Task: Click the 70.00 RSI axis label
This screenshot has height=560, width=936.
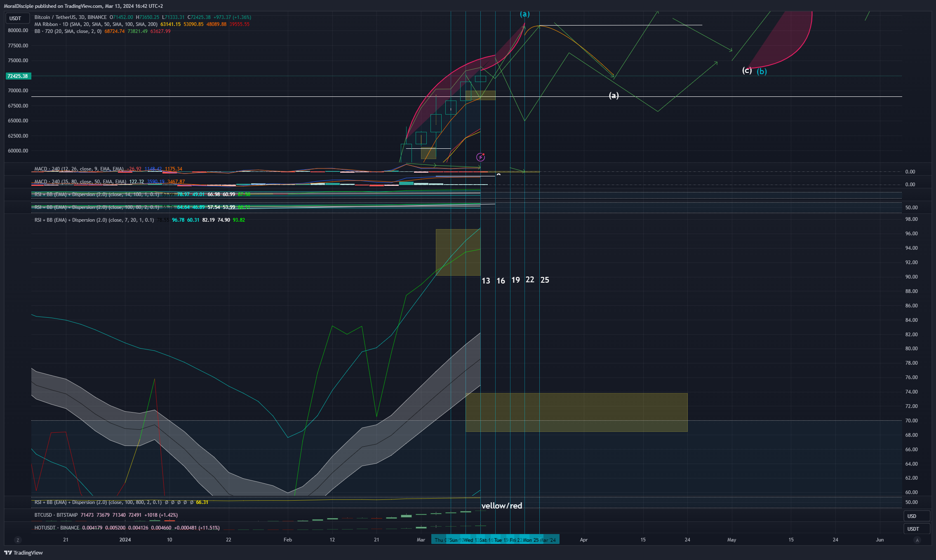Action: click(x=911, y=421)
